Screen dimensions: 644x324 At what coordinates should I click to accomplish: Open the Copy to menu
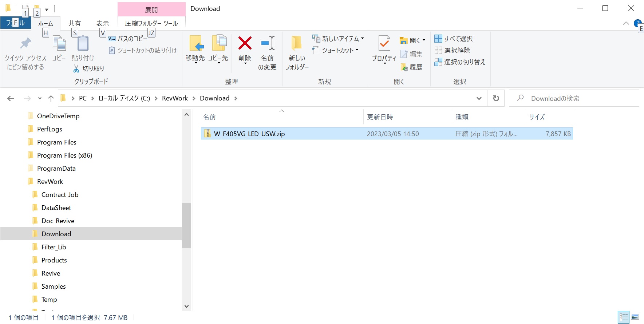[x=218, y=50]
